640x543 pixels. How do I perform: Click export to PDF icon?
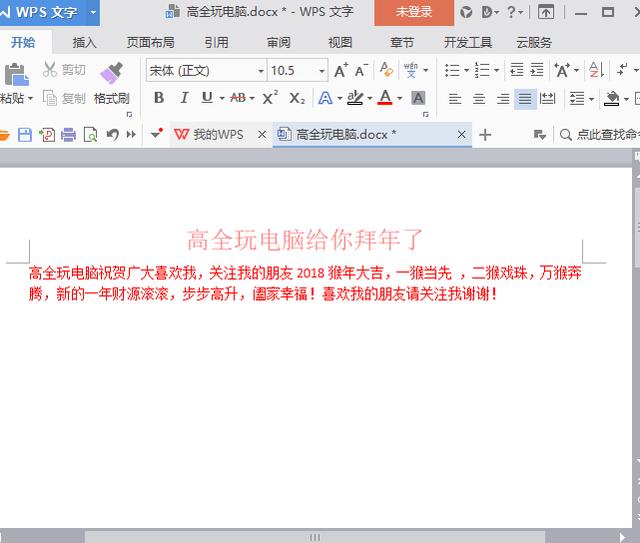(47, 134)
